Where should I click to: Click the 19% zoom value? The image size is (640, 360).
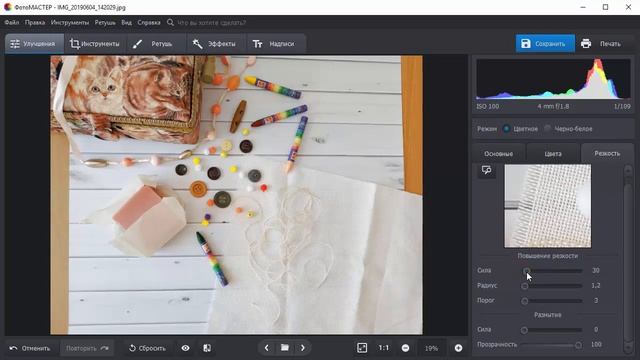tap(431, 348)
